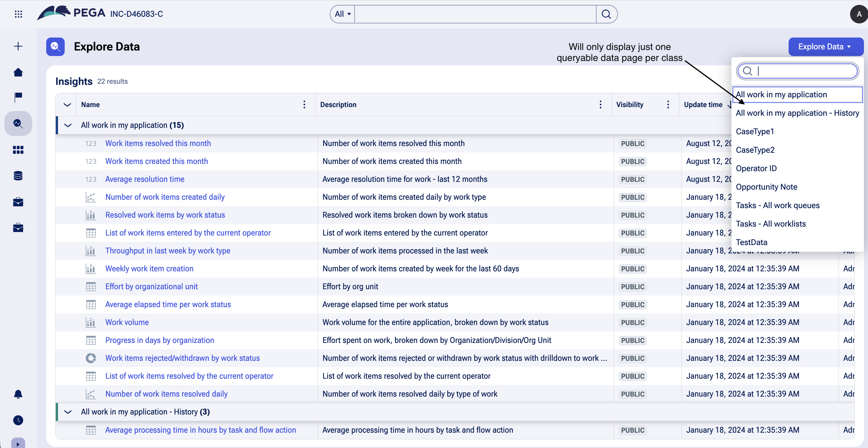Select All work in my application menu option
Viewport: 868px width, 448px height.
[x=797, y=94]
